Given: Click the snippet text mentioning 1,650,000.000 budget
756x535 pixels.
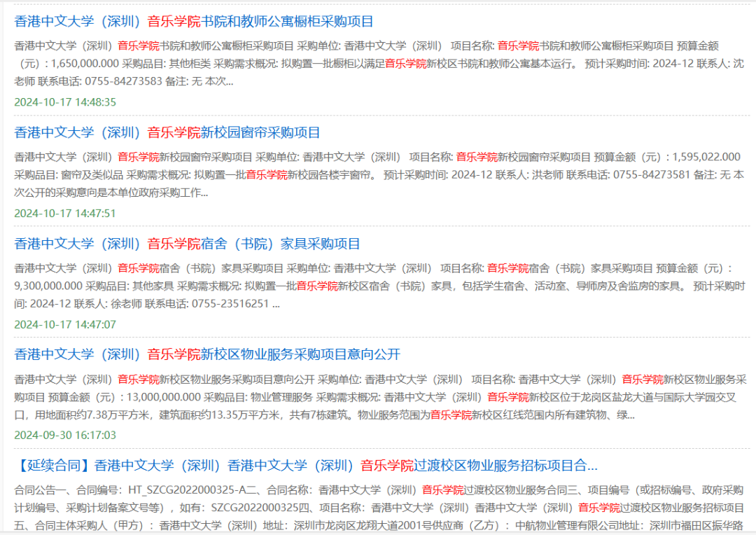Looking at the screenshot, I should 379,64.
